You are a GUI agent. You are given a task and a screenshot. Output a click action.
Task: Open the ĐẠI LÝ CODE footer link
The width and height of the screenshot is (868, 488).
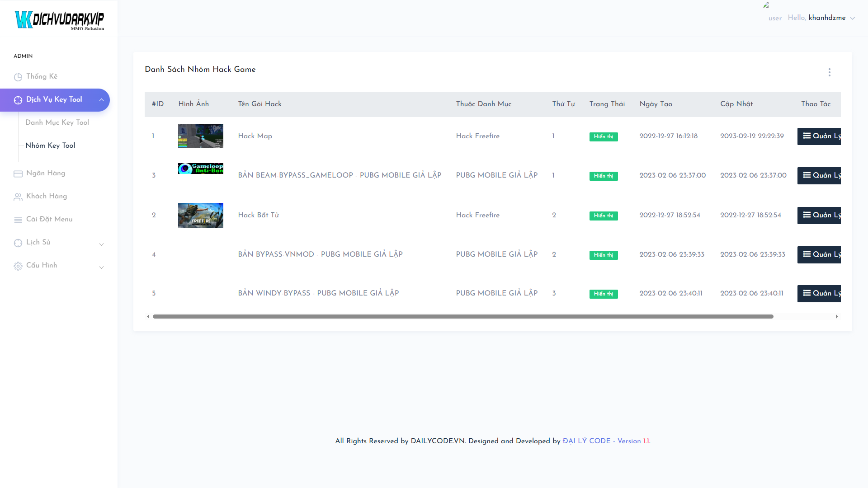click(x=586, y=441)
